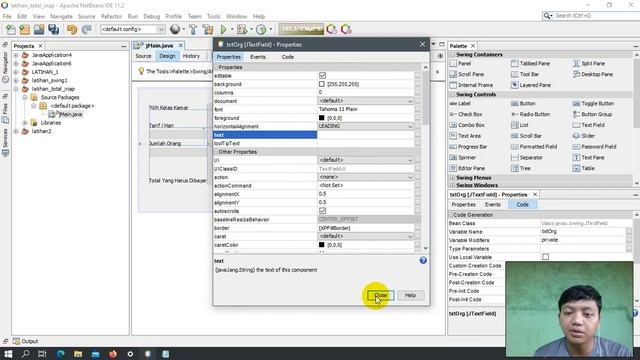
Task: Open Windows Start menu
Action: pyautogui.click(x=8, y=354)
